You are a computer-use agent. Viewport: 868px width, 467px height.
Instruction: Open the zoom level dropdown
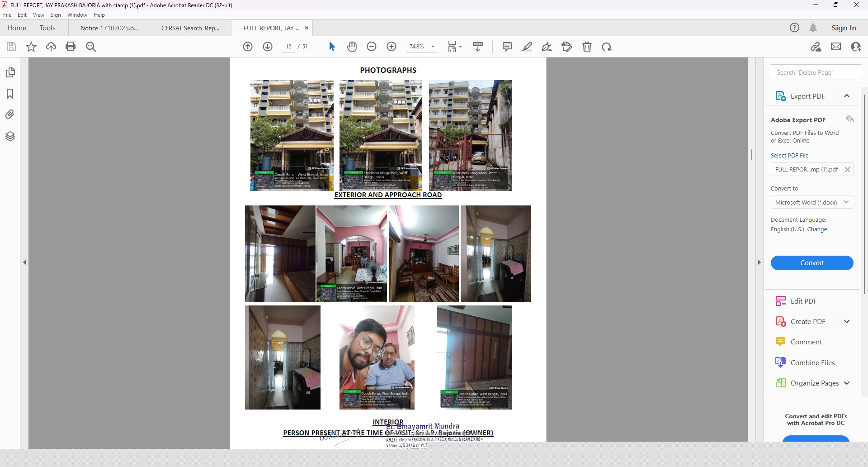pos(433,47)
